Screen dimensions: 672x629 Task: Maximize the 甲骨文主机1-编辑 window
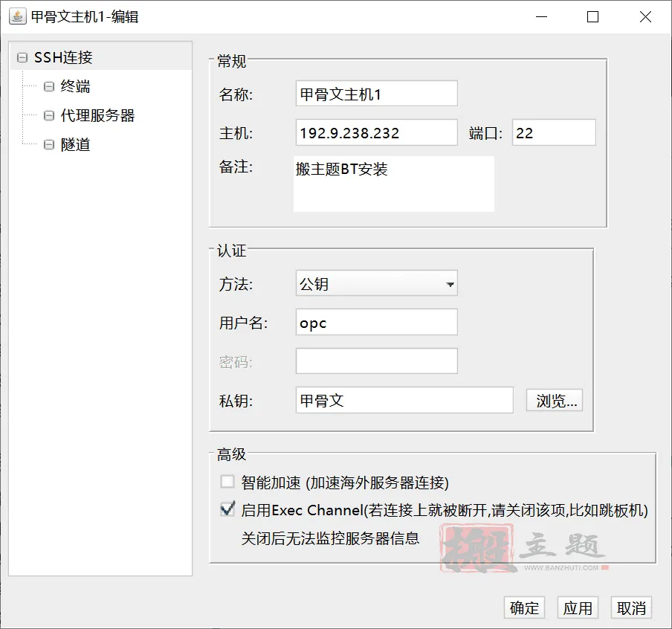pos(592,16)
